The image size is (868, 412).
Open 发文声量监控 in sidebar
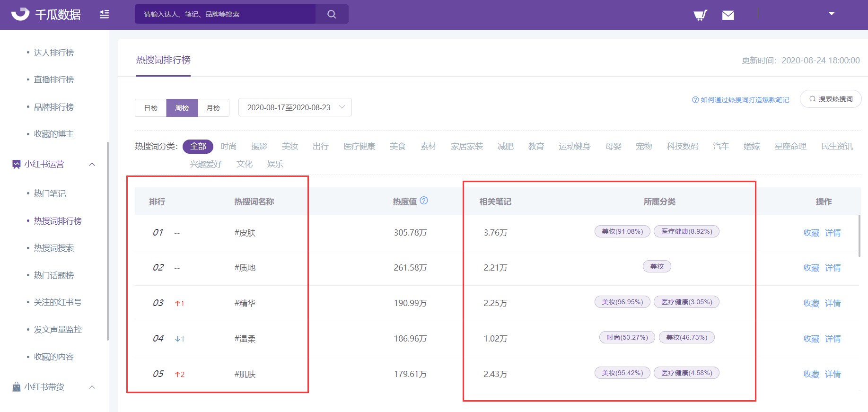pos(58,330)
